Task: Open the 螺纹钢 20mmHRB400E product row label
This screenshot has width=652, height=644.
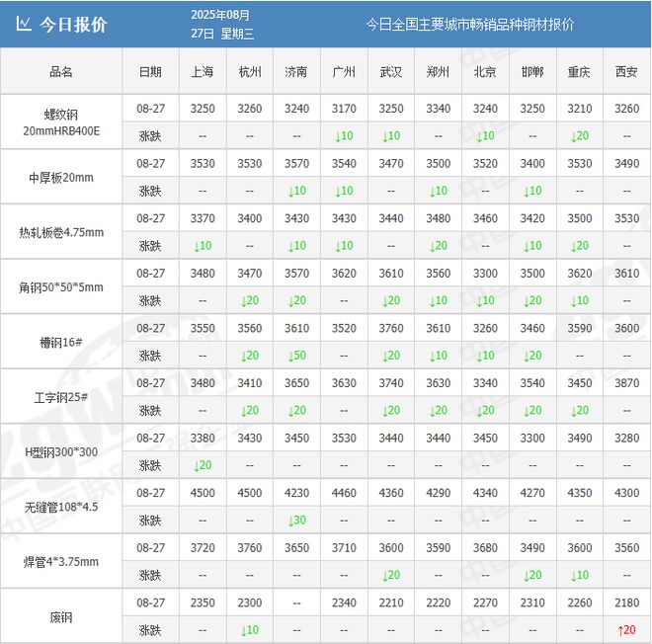Action: pos(61,121)
